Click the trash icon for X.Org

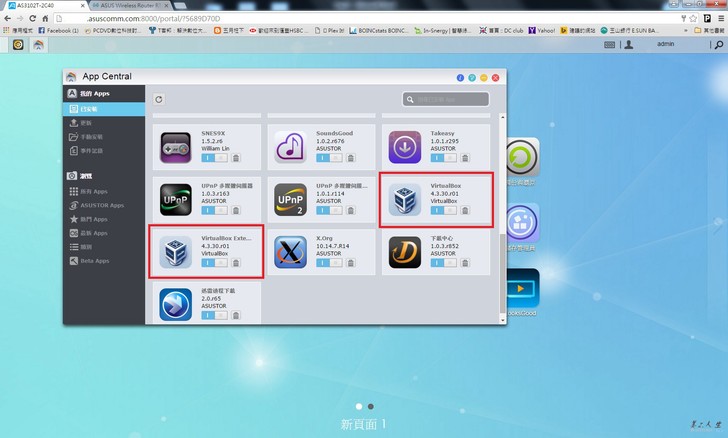350,264
